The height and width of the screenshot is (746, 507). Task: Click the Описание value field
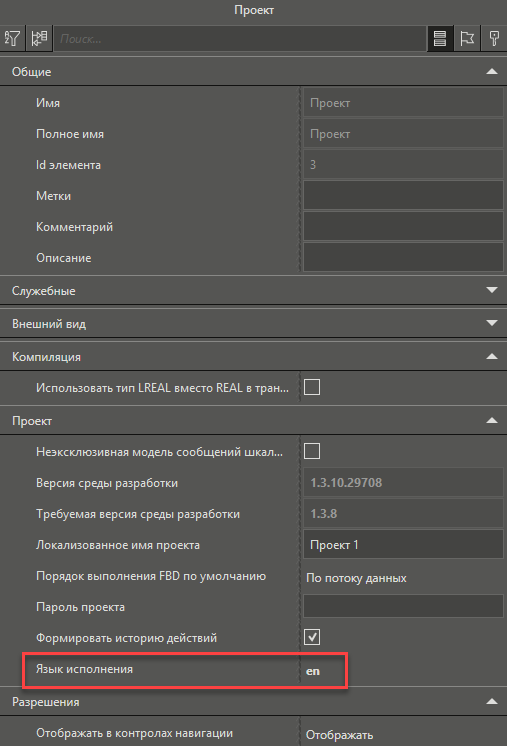[x=403, y=257]
